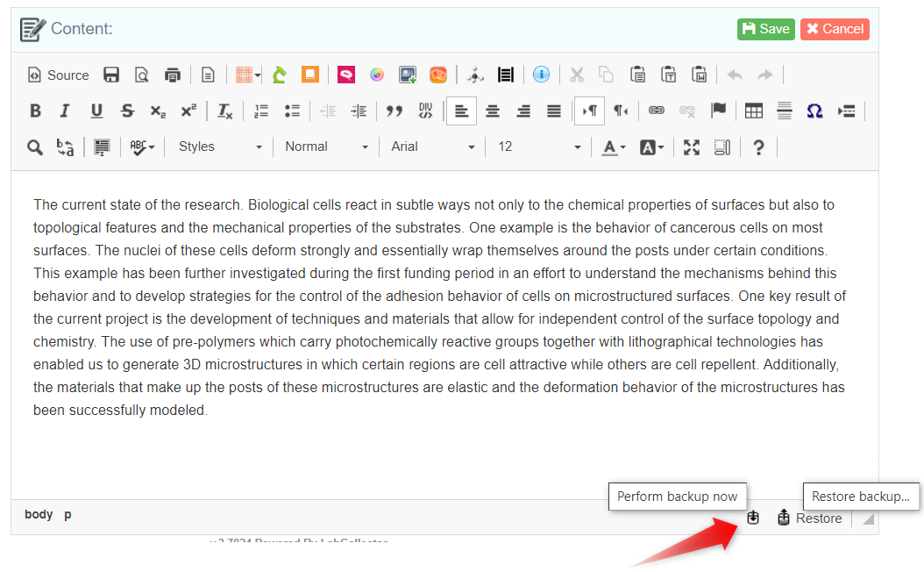Open the orange grid plate dropdown

point(248,75)
